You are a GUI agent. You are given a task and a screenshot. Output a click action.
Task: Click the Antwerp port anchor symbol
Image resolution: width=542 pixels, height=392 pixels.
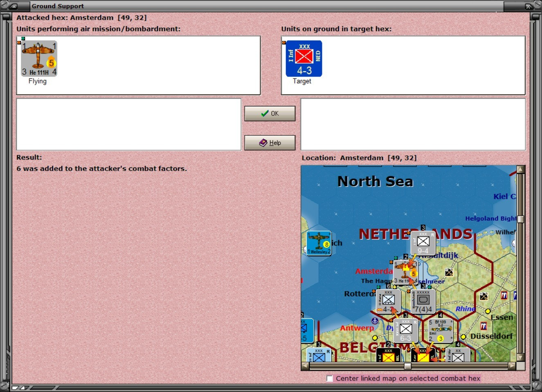coord(375,321)
